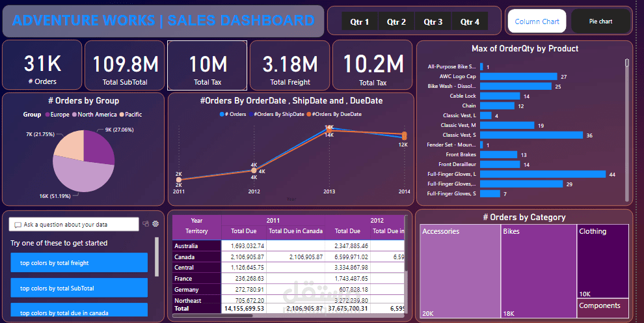Viewport: 644px width, 323px height.
Task: Select the Qtr 4 slicer tile
Action: point(470,21)
